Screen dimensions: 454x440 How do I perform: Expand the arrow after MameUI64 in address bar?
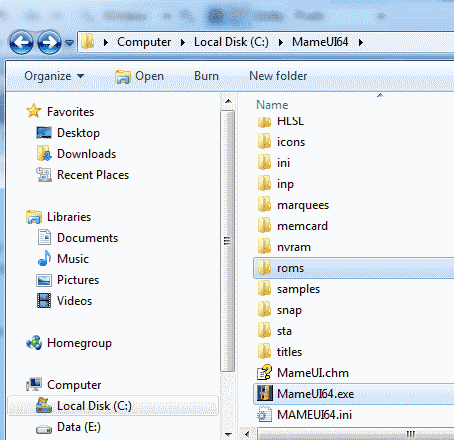tap(361, 42)
